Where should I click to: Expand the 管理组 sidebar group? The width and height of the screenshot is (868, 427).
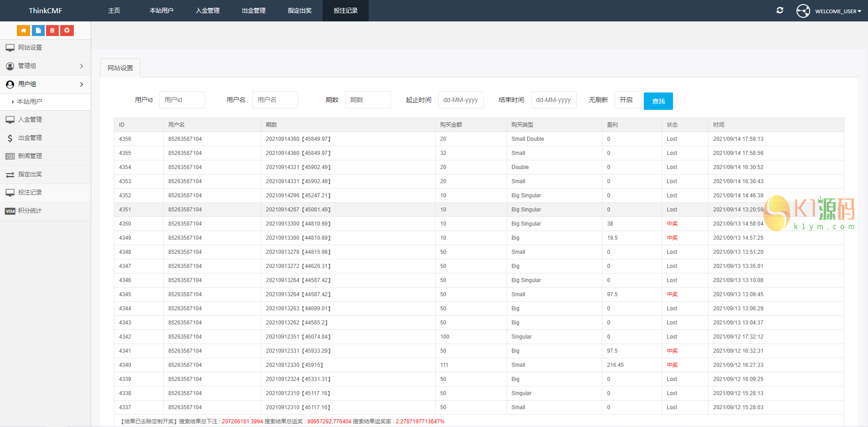pyautogui.click(x=46, y=66)
